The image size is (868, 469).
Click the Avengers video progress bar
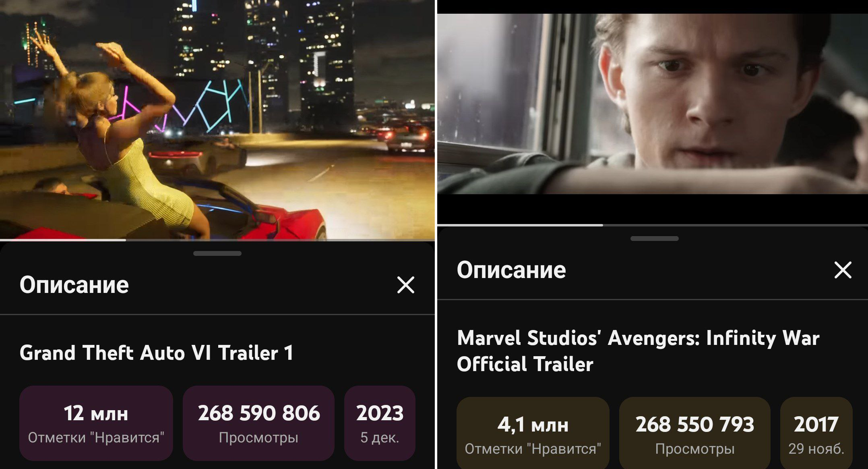coord(653,225)
